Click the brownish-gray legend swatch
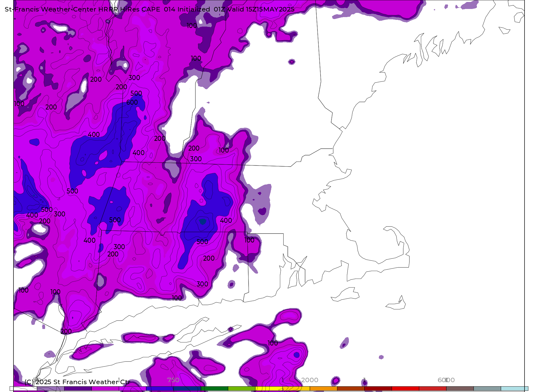This screenshot has width=538, height=392. (460, 389)
